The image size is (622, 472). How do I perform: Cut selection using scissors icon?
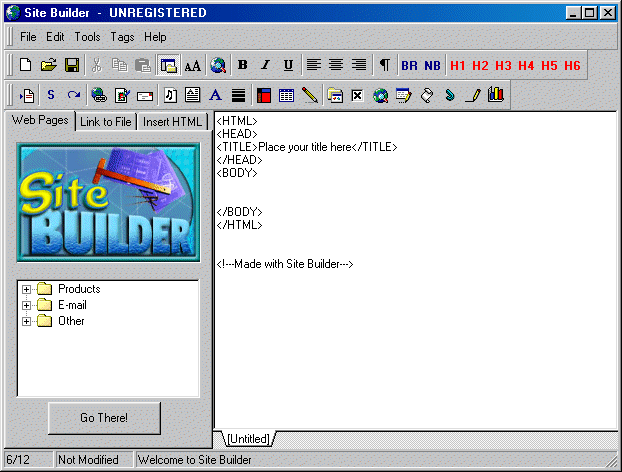96,65
